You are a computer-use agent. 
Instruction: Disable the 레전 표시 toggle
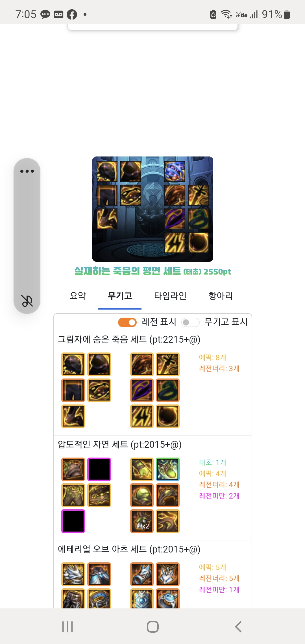127,322
